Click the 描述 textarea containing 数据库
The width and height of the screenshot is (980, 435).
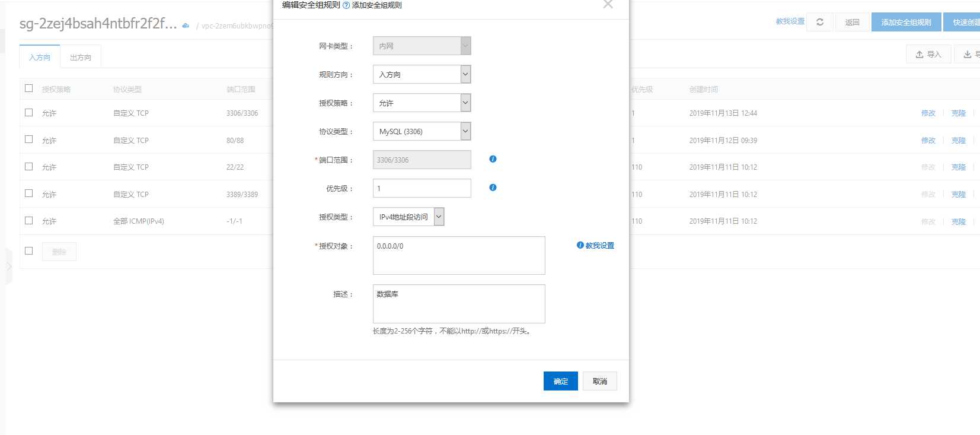tap(459, 304)
